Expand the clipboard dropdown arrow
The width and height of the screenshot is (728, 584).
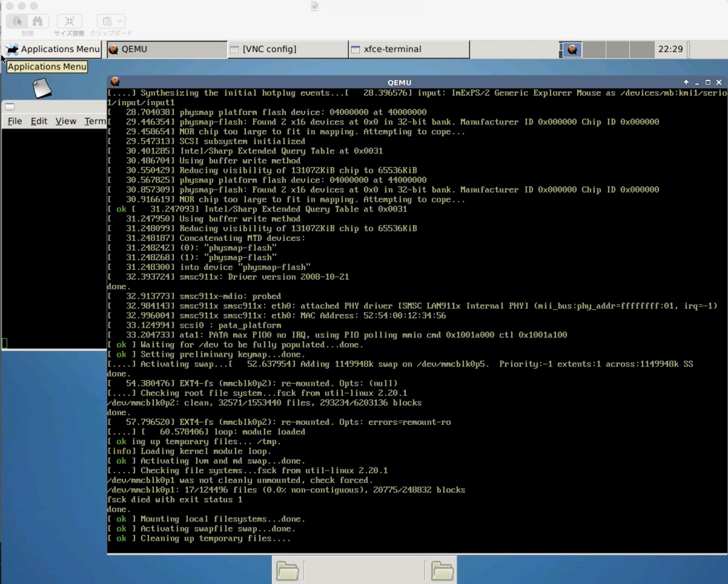click(x=119, y=21)
